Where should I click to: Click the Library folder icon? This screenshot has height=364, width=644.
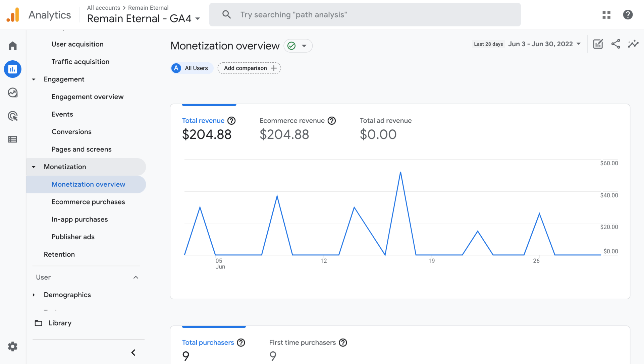(39, 323)
